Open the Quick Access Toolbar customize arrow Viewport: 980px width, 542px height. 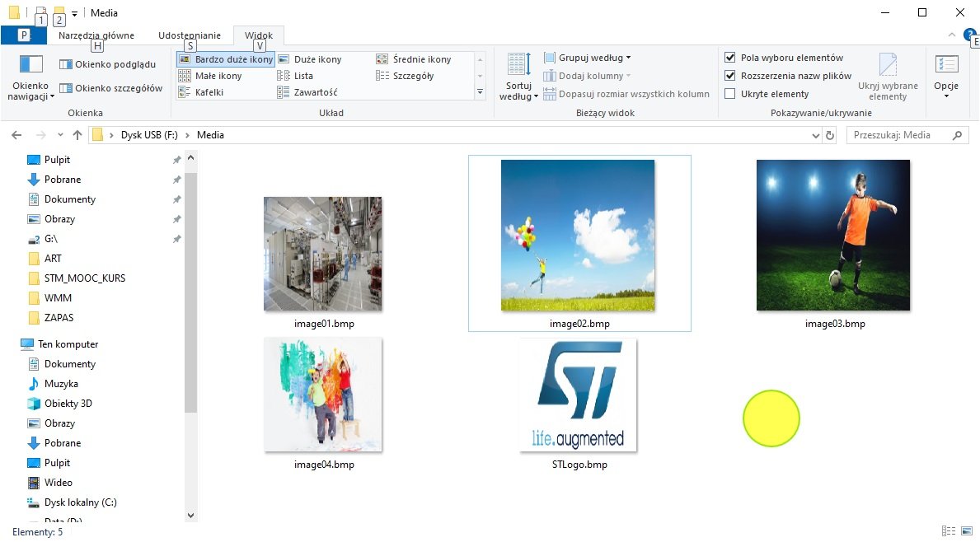coord(74,13)
